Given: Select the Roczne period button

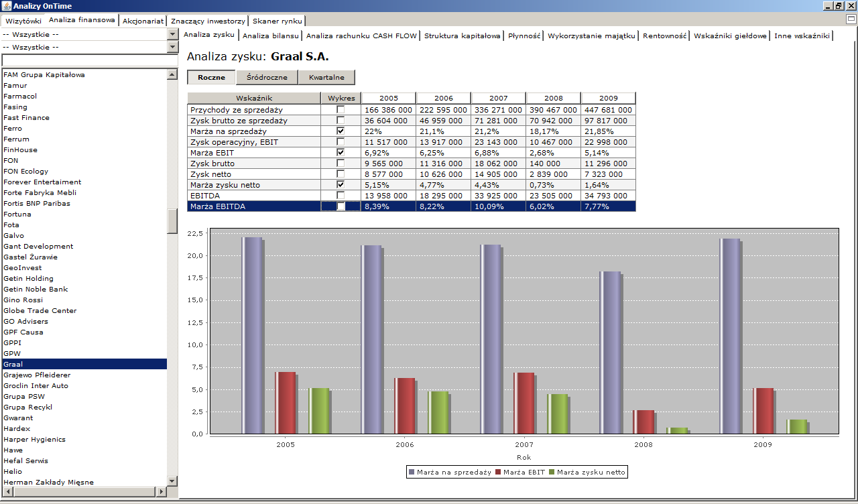Looking at the screenshot, I should [x=211, y=77].
